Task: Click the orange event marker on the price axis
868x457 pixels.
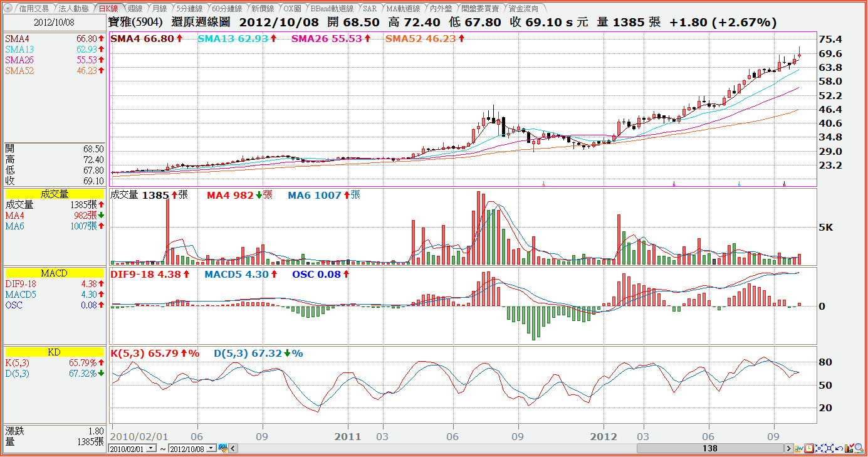Action: click(x=543, y=184)
